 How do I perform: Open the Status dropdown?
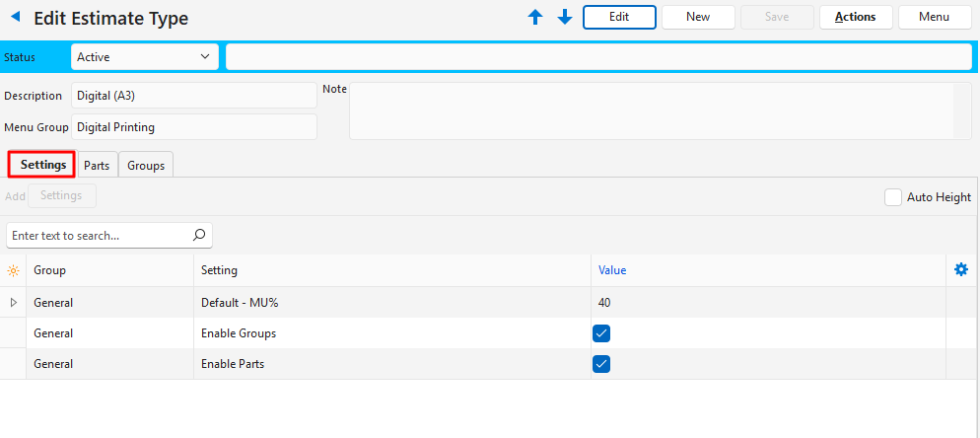tap(144, 57)
